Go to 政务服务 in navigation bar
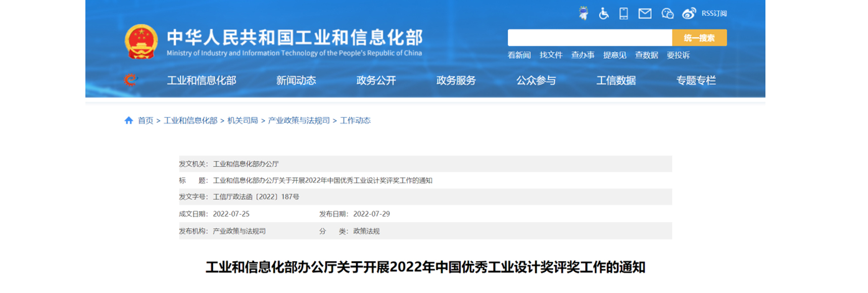This screenshot has height=293, width=868. [456, 80]
